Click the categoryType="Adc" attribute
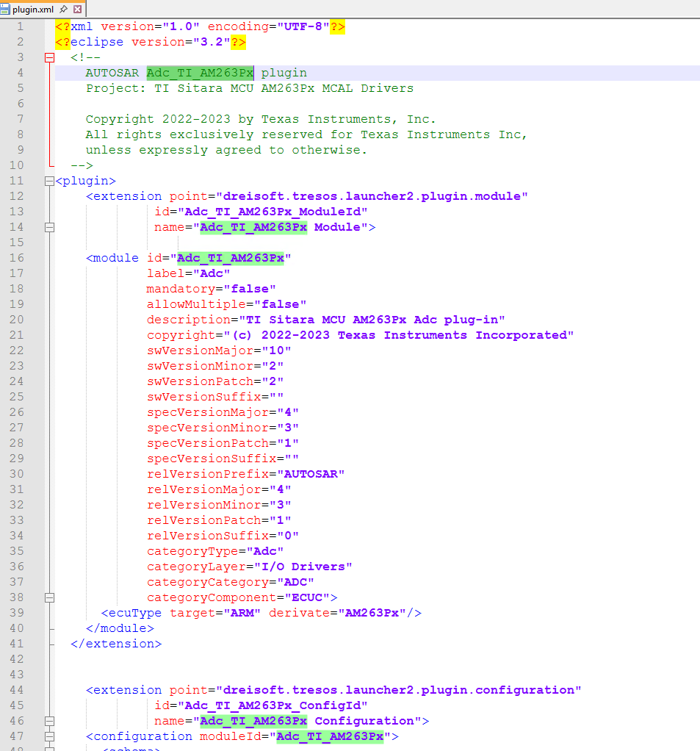Screen dimensions: 700x751 pyautogui.click(x=215, y=551)
